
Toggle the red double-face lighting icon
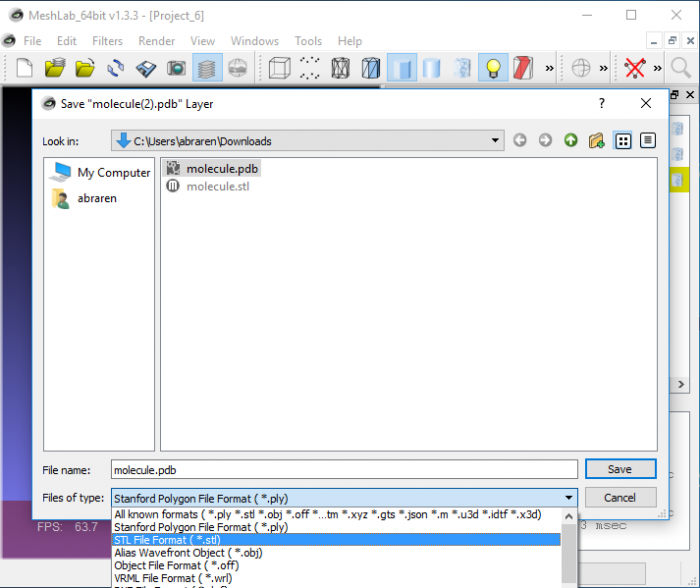point(523,68)
